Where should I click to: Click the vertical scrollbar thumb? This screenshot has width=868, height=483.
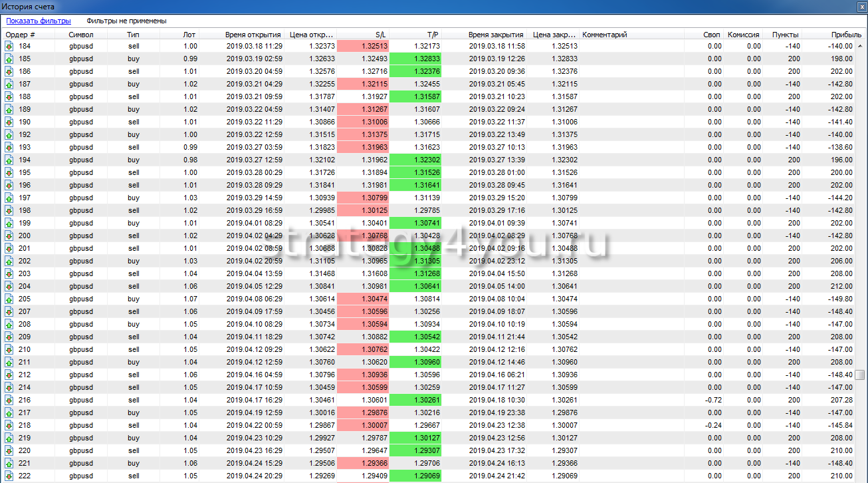coord(860,375)
